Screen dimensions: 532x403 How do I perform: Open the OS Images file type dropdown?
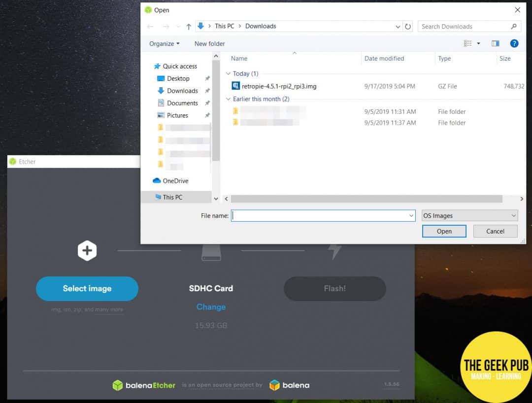point(469,216)
